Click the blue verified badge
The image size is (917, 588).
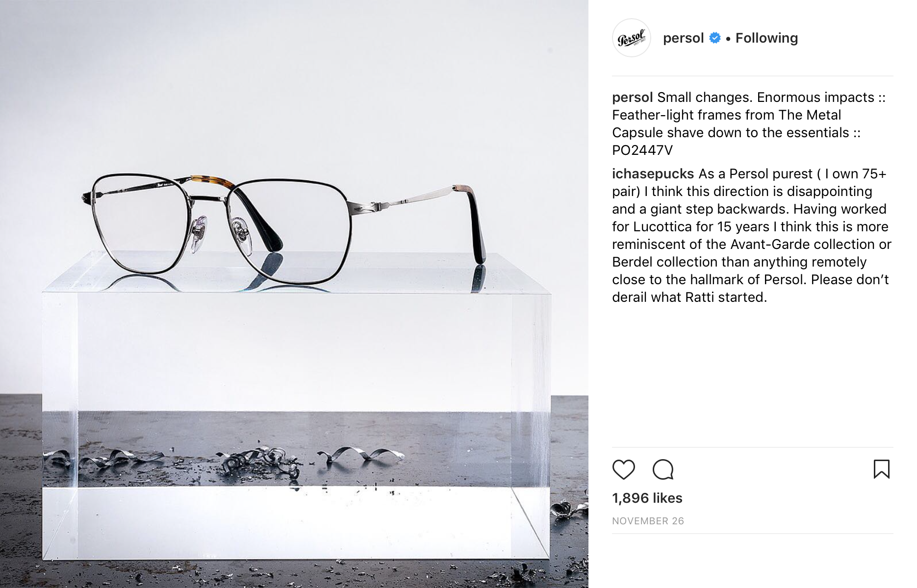pos(715,38)
